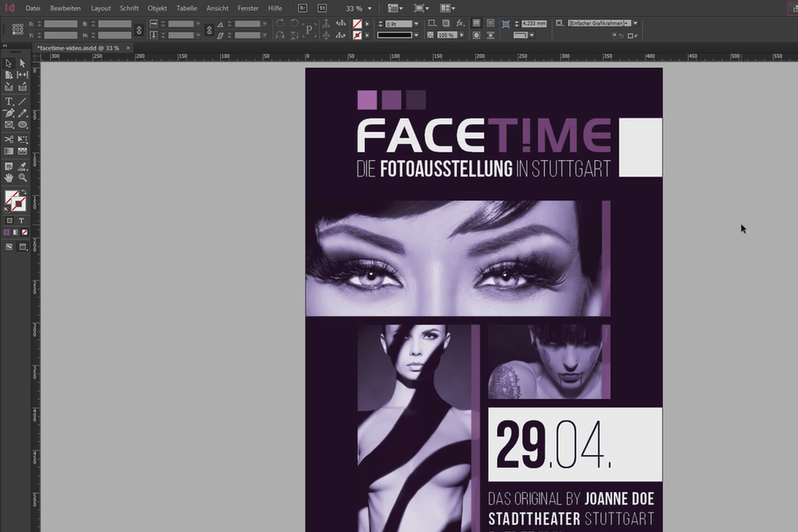The width and height of the screenshot is (798, 532).
Task: Click the X position input field
Action: click(x=61, y=23)
